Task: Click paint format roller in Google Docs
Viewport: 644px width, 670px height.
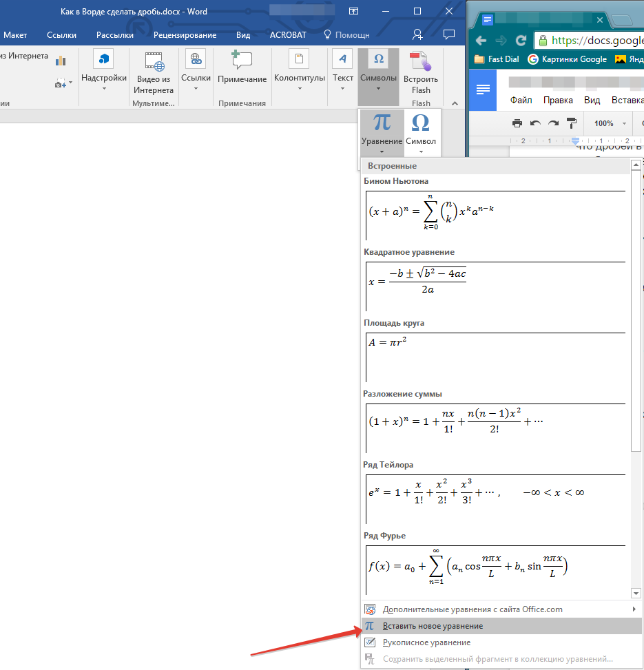Action: click(572, 123)
